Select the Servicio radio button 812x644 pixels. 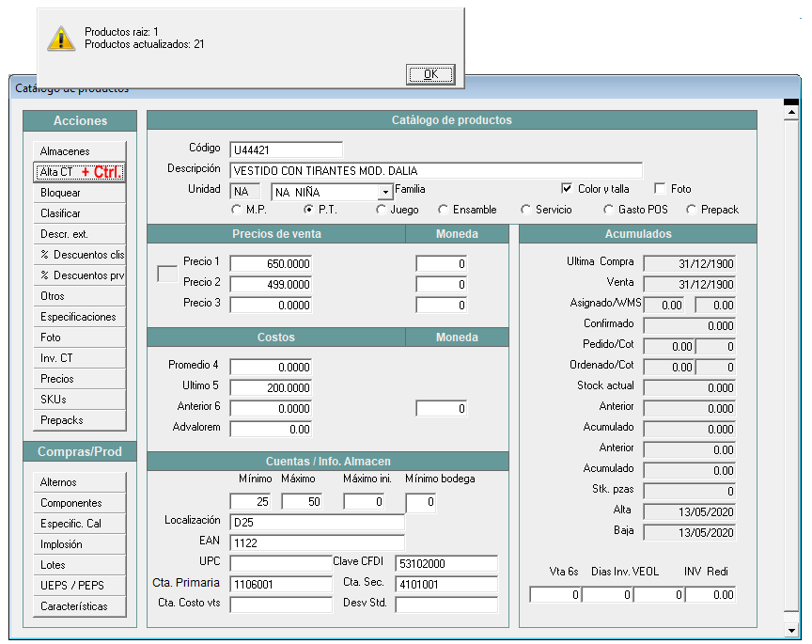[x=526, y=210]
